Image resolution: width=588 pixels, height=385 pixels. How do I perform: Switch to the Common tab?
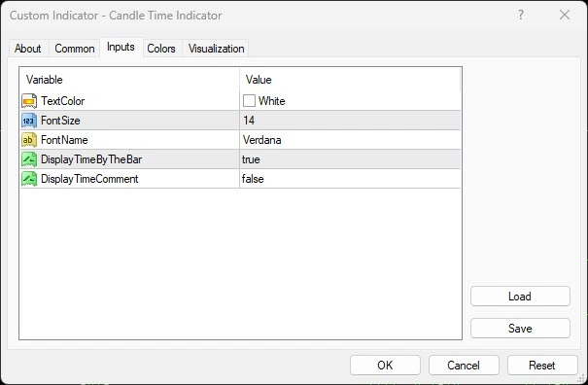pos(75,49)
